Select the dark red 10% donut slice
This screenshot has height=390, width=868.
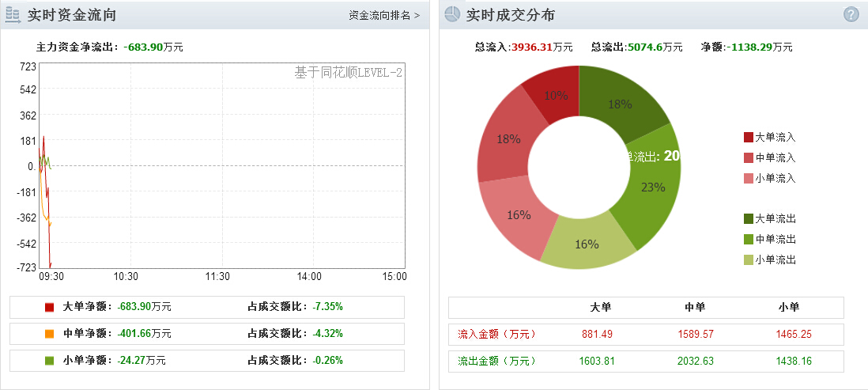[555, 93]
